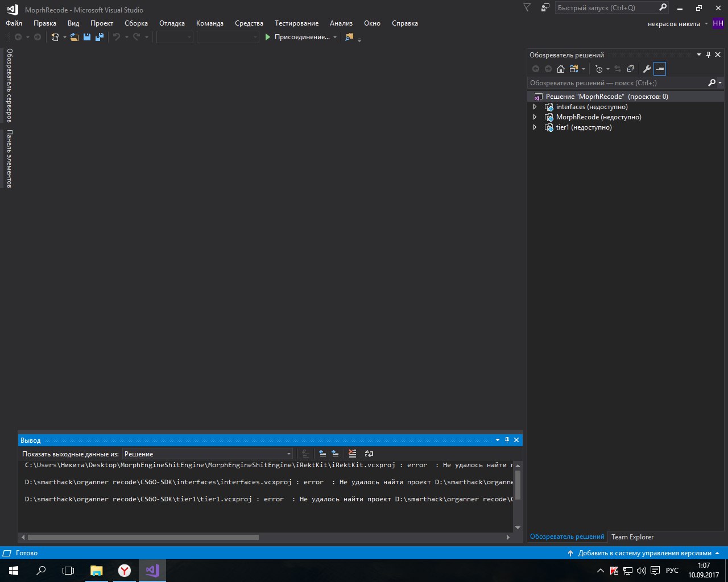Click Collapse All in Solution Explorer
The width and height of the screenshot is (728, 582).
tap(630, 69)
